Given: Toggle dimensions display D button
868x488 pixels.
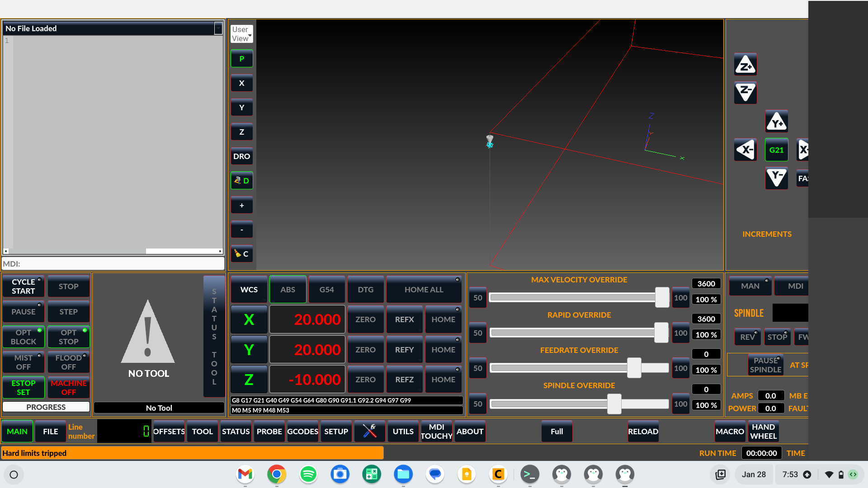Looking at the screenshot, I should click(x=242, y=181).
